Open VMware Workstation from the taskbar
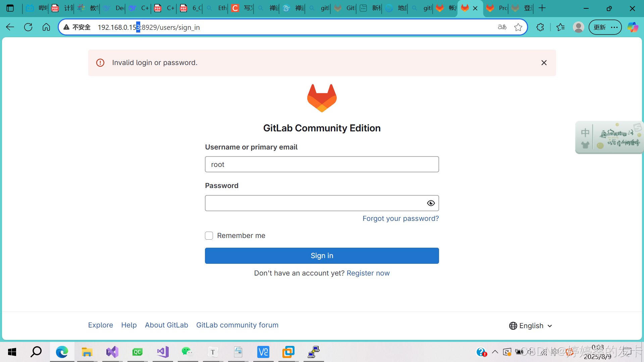 point(288,352)
